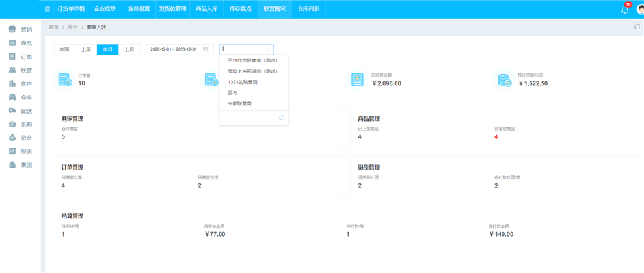Click the reload icon at the dropdown list bottom
Image resolution: width=644 pixels, height=273 pixels.
(x=282, y=118)
